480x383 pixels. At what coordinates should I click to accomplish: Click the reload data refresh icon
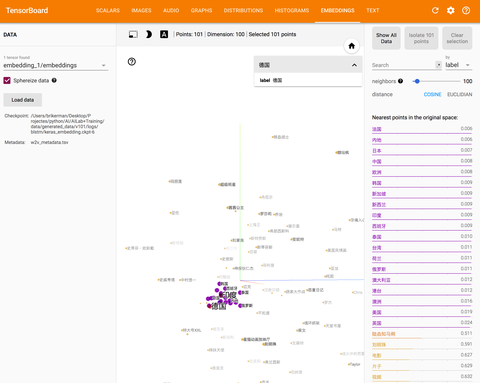click(435, 10)
